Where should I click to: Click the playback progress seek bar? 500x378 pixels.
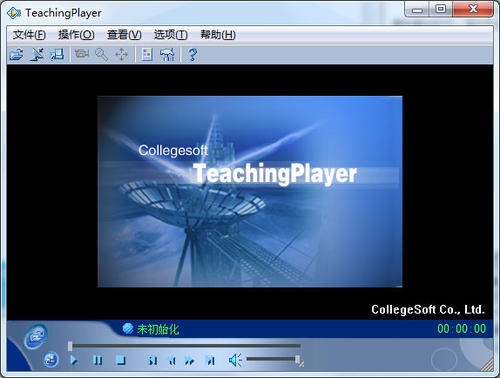pos(184,346)
